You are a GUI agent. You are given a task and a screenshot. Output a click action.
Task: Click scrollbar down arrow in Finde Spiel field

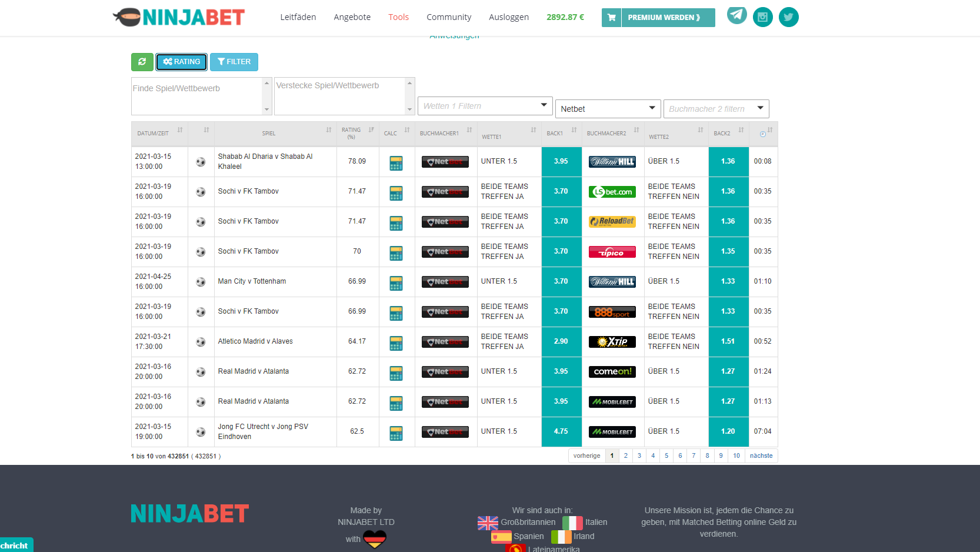267,109
